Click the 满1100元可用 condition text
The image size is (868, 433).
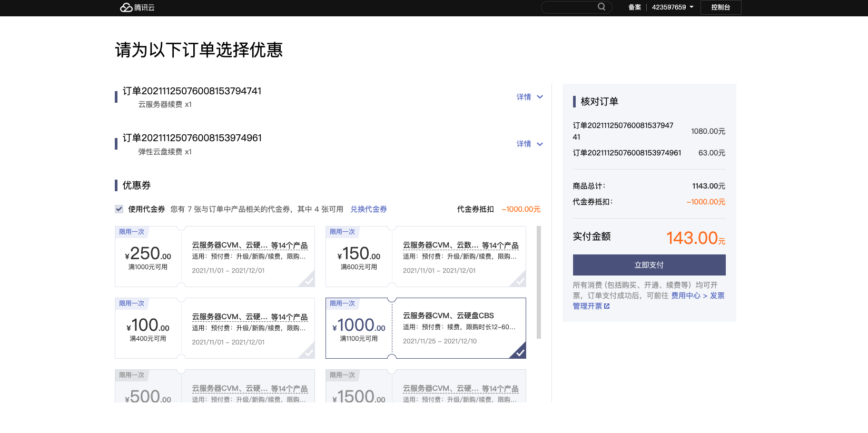tap(359, 339)
